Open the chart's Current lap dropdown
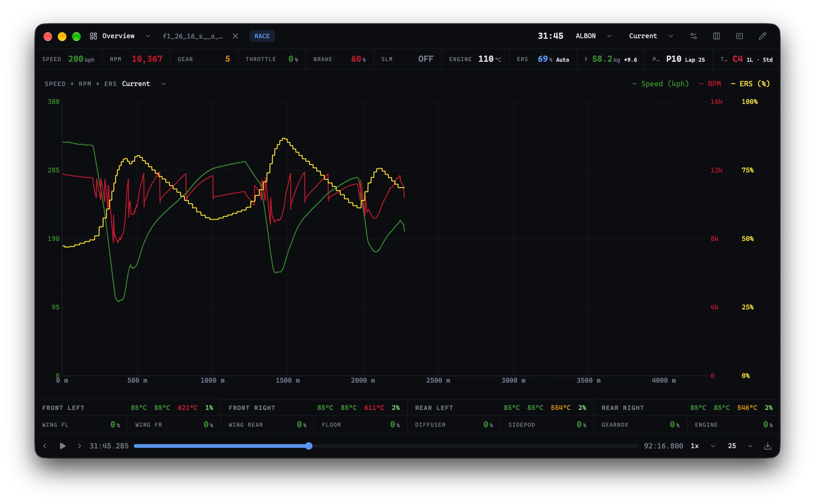 pyautogui.click(x=144, y=84)
